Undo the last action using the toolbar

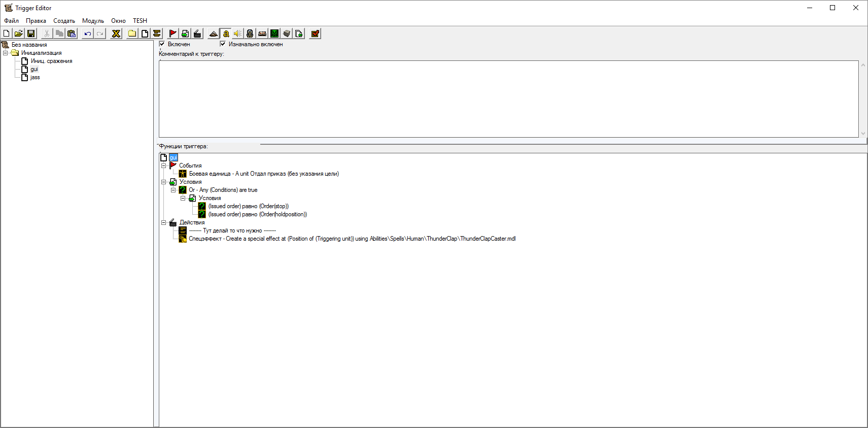point(88,34)
